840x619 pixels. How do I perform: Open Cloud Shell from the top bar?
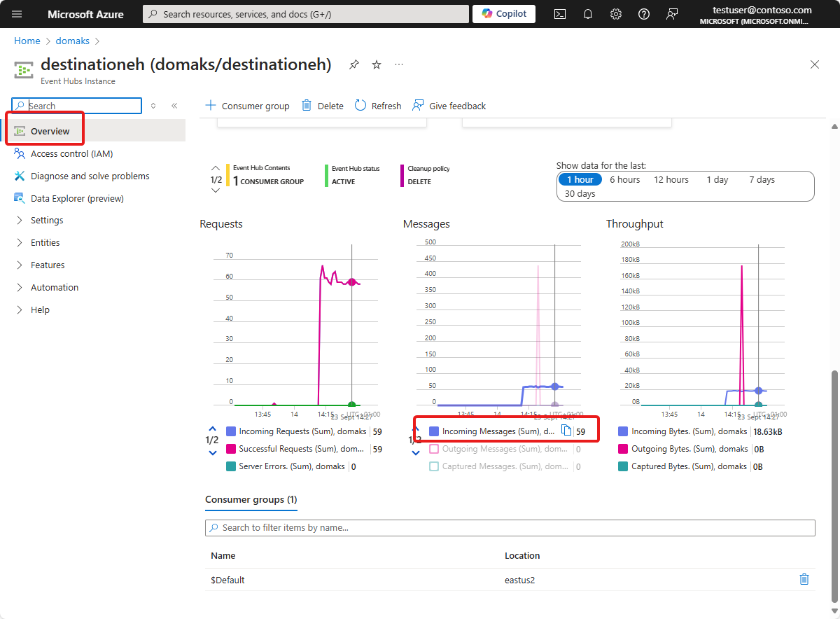click(559, 13)
